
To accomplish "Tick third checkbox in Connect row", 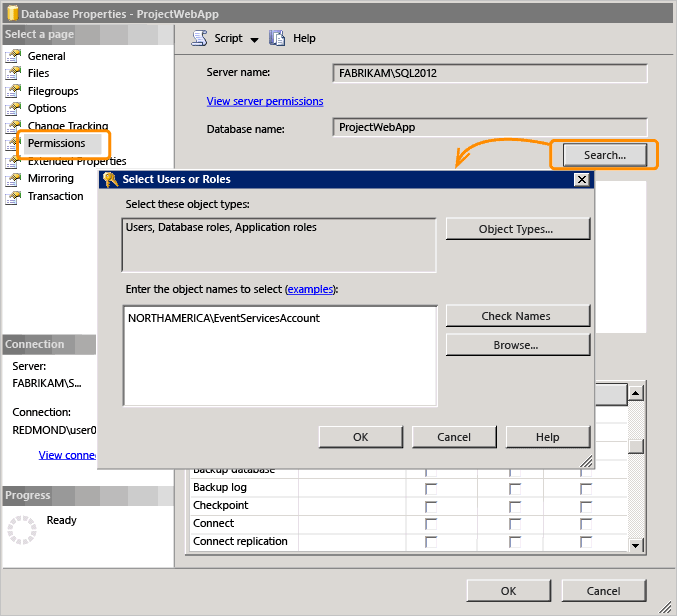I will point(586,524).
